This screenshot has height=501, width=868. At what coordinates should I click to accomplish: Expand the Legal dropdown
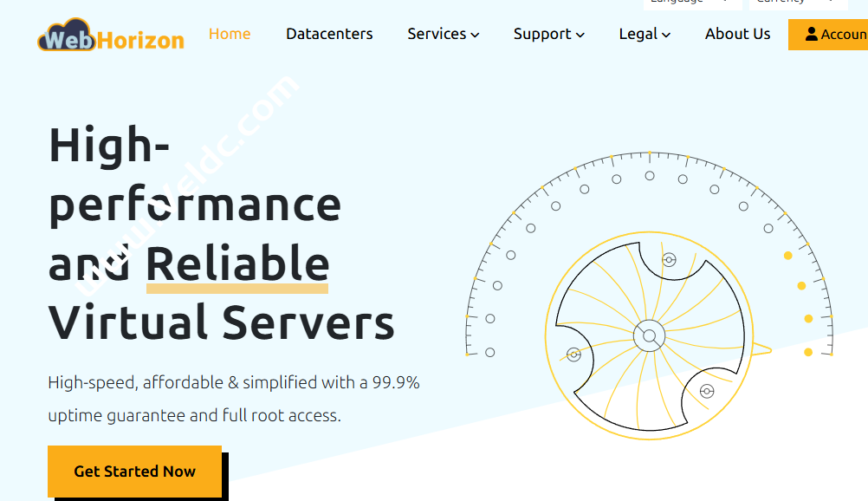pos(645,34)
